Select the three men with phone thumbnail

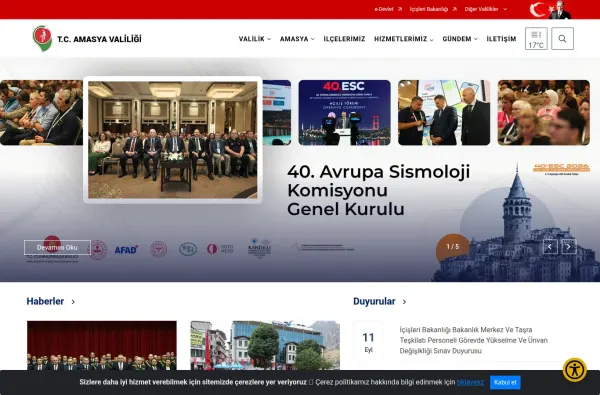tap(444, 113)
